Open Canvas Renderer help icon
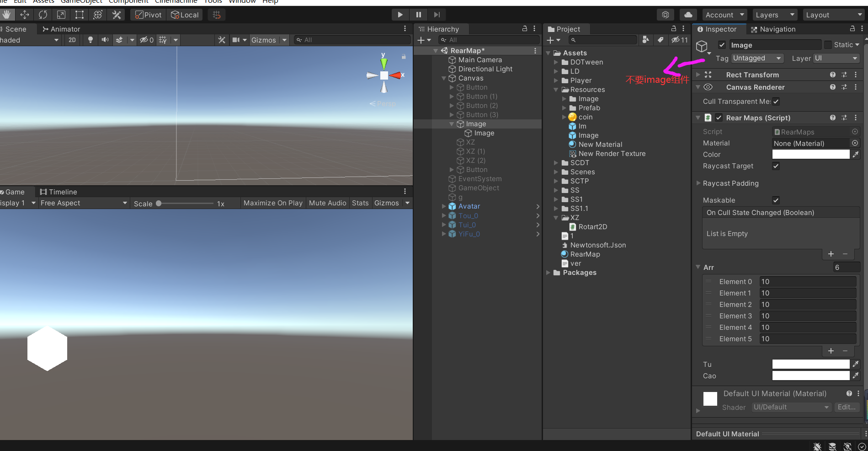This screenshot has height=451, width=868. click(833, 87)
